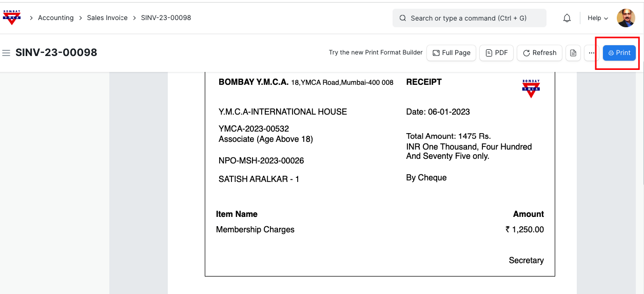
Task: Go to Accounting in the breadcrumb
Action: (55, 18)
